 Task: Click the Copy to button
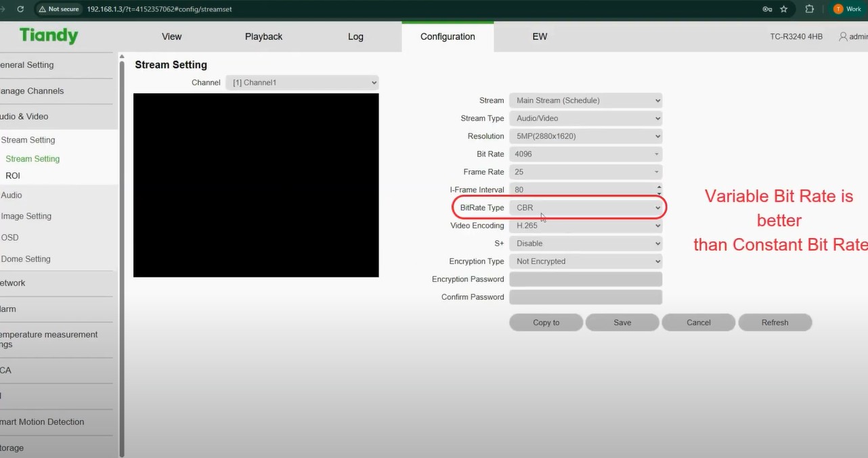coord(546,322)
